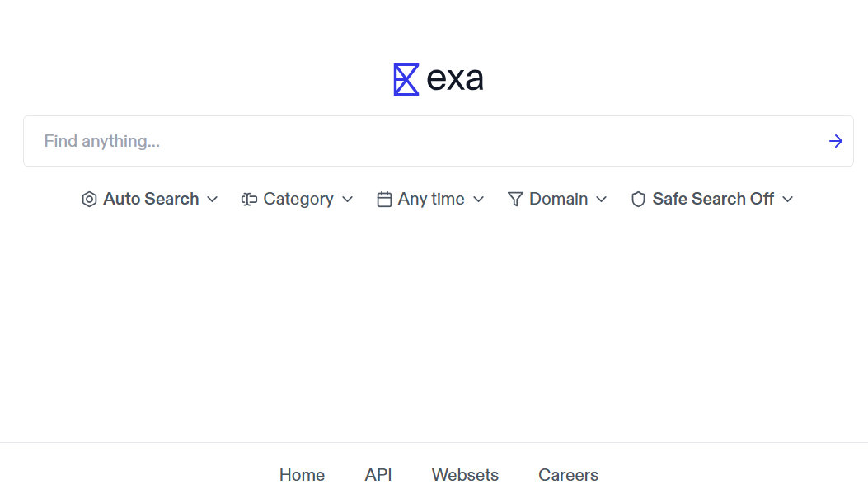Follow the Home link in the footer
This screenshot has width=868, height=489.
(x=302, y=475)
